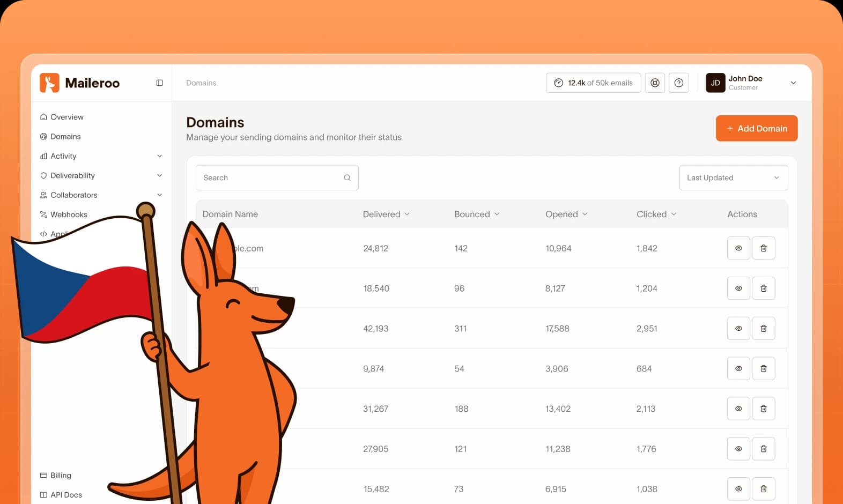Click the 12.4k of 50k emails usage button
Screen dimensions: 843x504
(x=594, y=83)
